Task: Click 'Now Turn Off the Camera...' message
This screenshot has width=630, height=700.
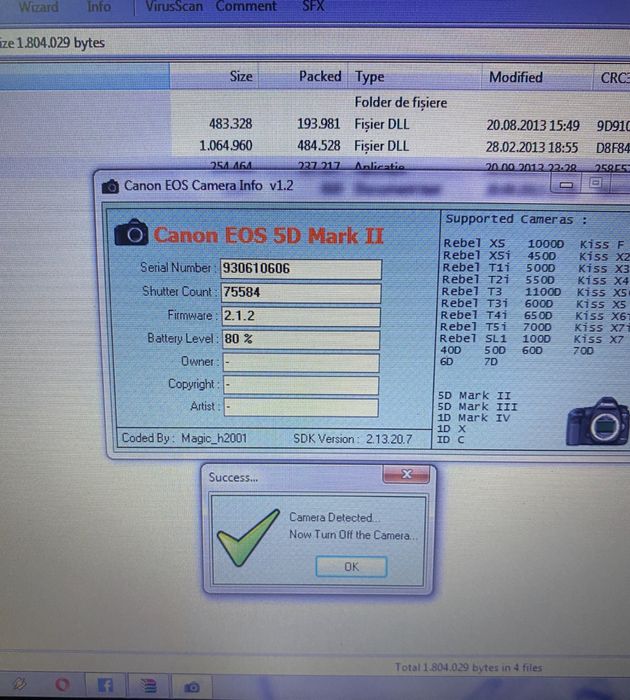Action: 353,534
